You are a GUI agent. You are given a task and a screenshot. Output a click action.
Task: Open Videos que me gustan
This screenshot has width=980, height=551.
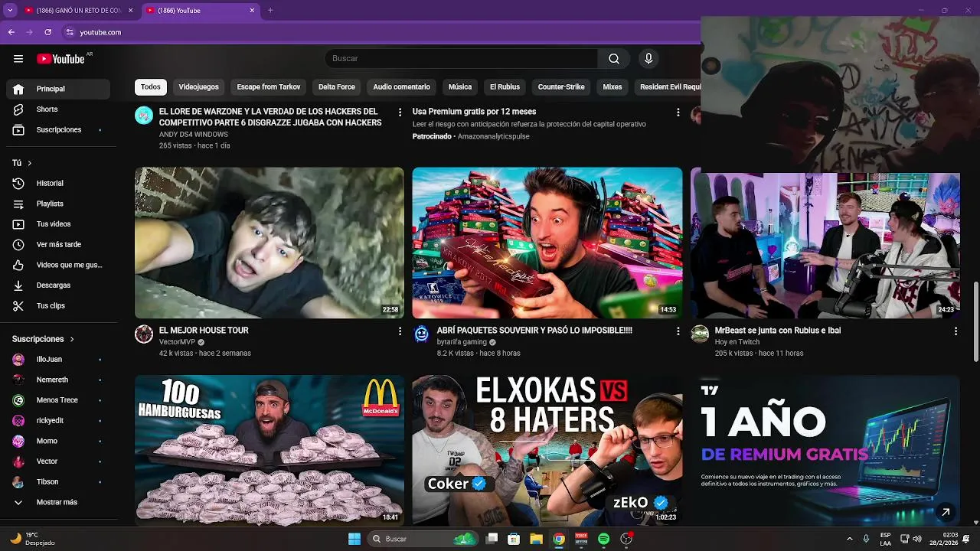click(58, 265)
